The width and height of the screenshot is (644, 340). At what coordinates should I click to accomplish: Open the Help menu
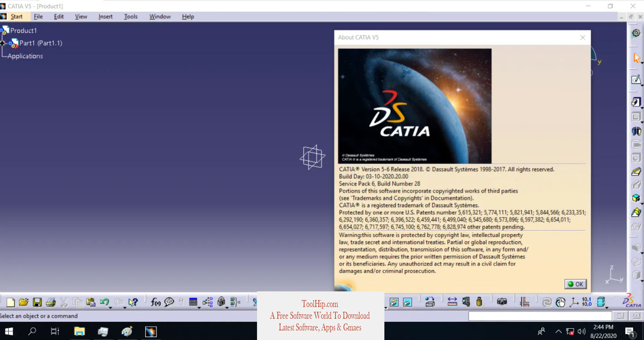188,17
